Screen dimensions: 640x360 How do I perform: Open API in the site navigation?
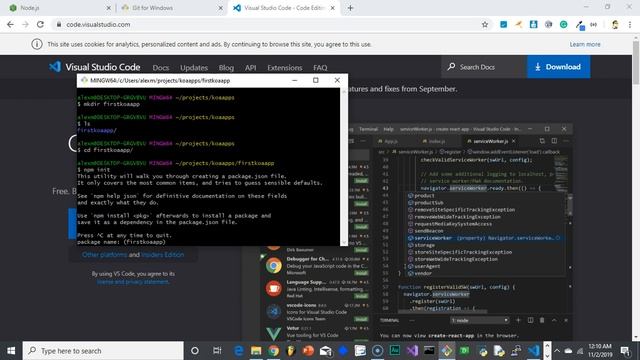pos(251,68)
